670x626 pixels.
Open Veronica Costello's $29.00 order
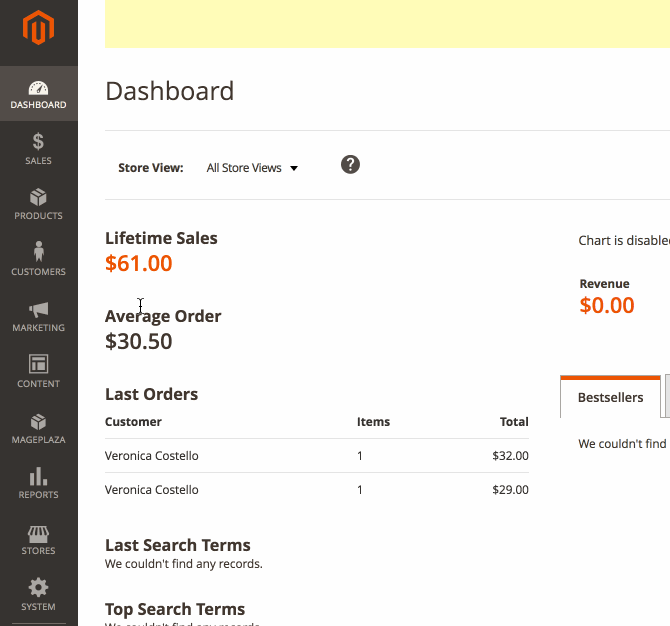coord(317,490)
